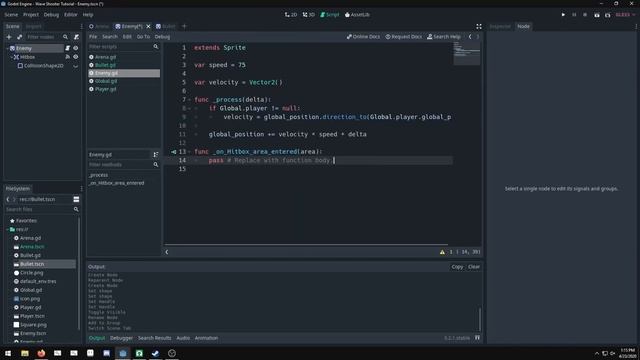Click Request Docs
Image resolution: width=640 pixels, height=360 pixels.
click(404, 37)
